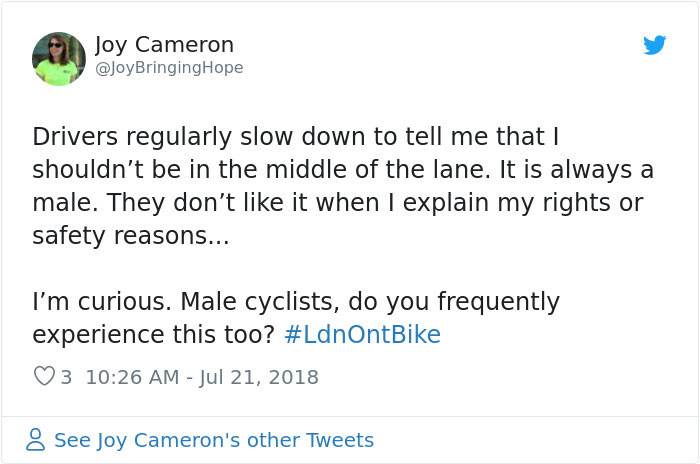
Task: Click the person icon in the footer
Action: (35, 440)
